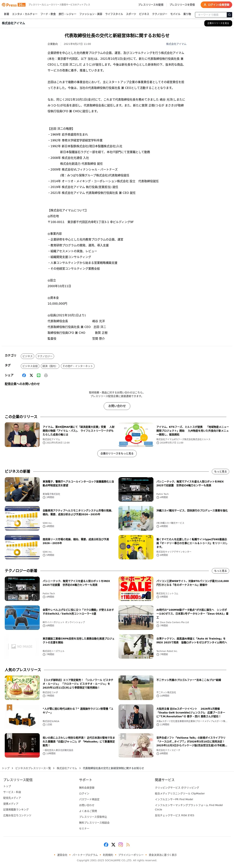Share article via Facebook icon
The height and width of the screenshot is (868, 234).
tap(24, 375)
